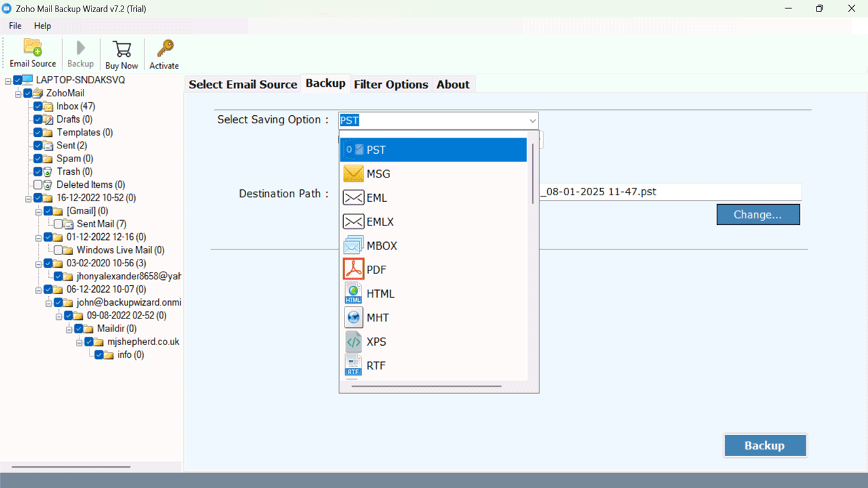Uncheck the Spam (0) checkbox
Image resolution: width=868 pixels, height=488 pixels.
click(38, 159)
